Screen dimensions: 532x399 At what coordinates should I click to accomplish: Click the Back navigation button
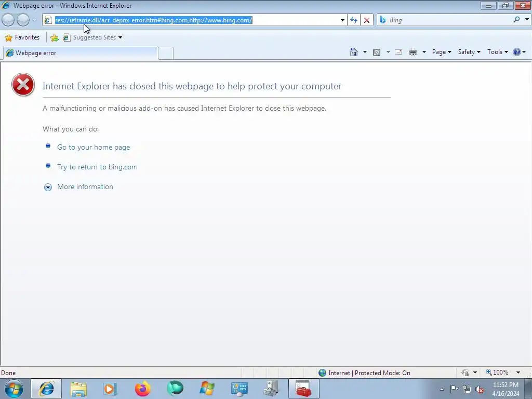pyautogui.click(x=8, y=20)
